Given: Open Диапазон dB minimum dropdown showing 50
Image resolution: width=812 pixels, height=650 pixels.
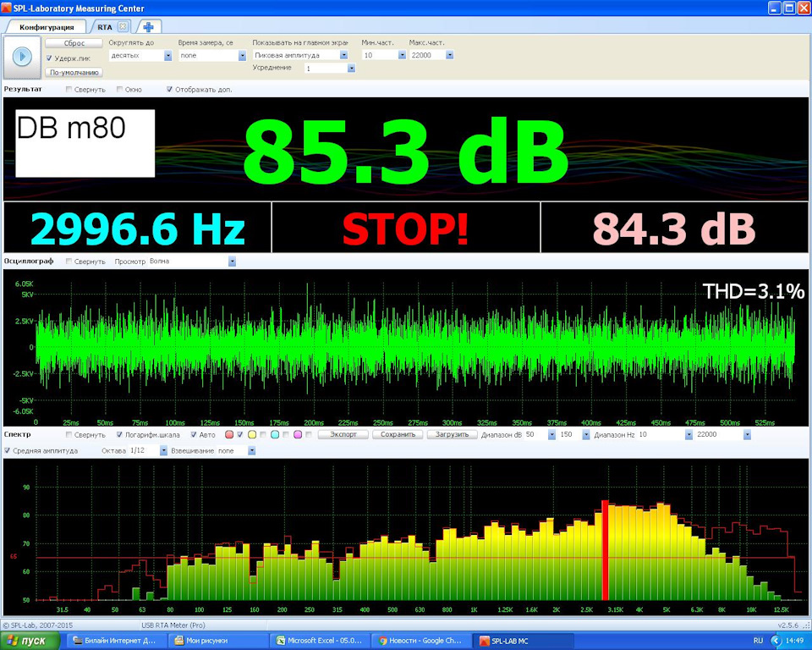Looking at the screenshot, I should tap(551, 434).
